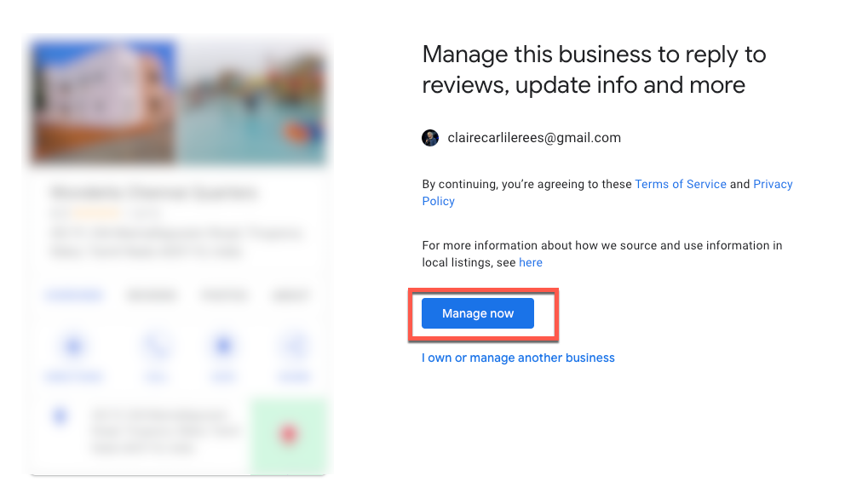This screenshot has height=504, width=857.
Task: Click the orange star rating
Action: click(95, 213)
